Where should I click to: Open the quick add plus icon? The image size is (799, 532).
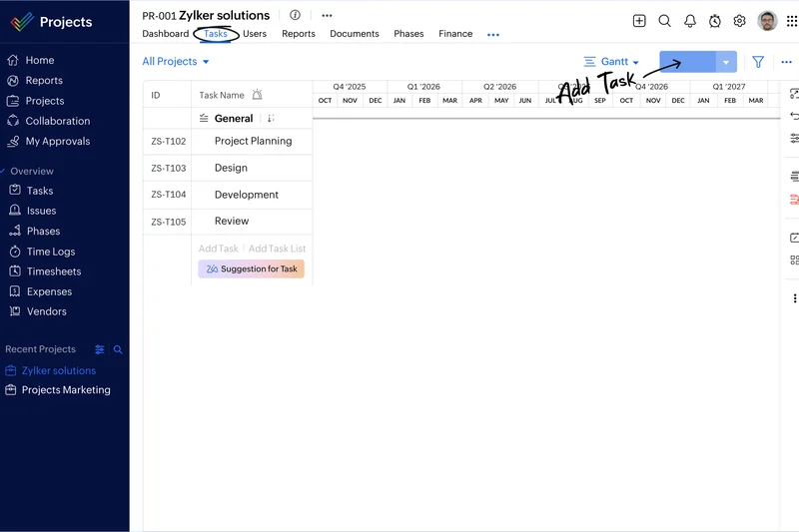(639, 21)
